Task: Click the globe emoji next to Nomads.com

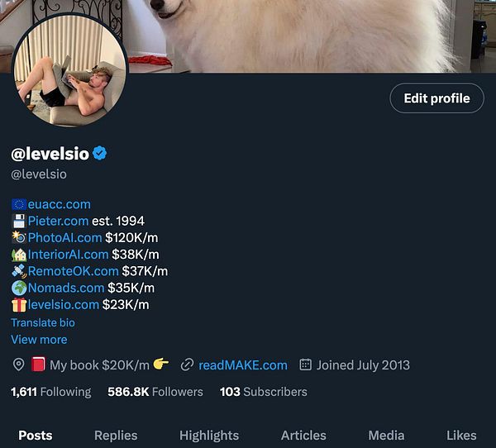Action: pyautogui.click(x=19, y=288)
